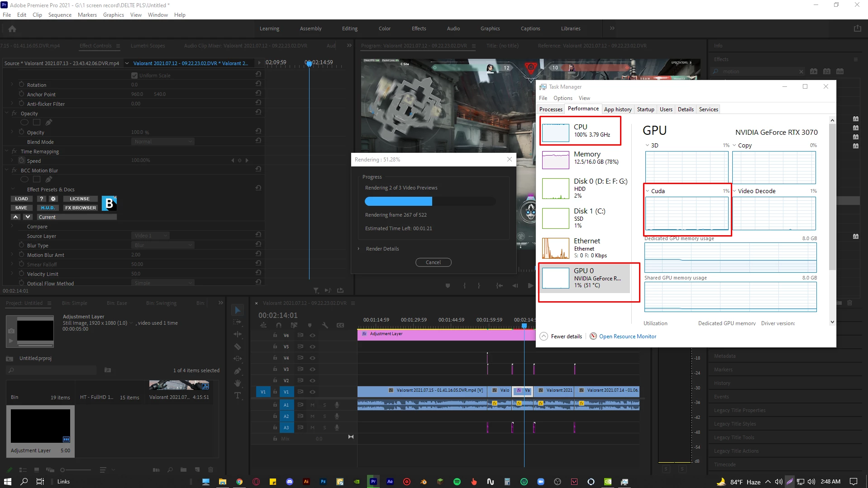The width and height of the screenshot is (868, 488).
Task: Open the Lumetri Scopes panel tab
Action: pos(148,46)
